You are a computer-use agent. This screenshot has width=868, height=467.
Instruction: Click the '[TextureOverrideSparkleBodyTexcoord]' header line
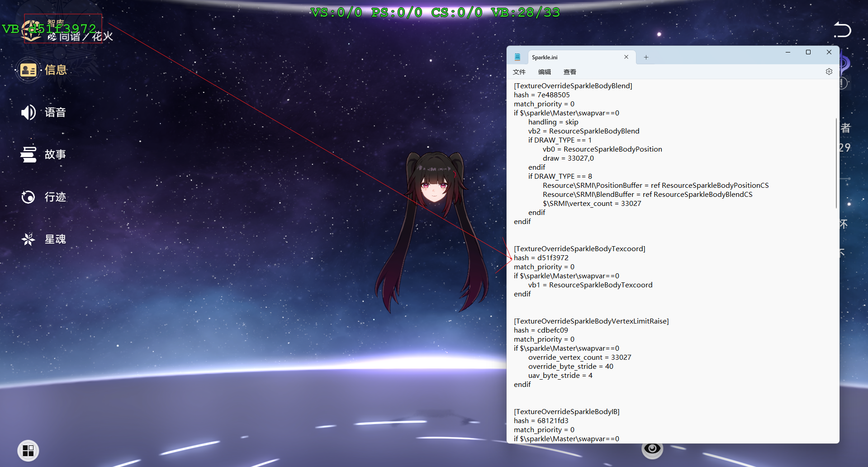579,249
